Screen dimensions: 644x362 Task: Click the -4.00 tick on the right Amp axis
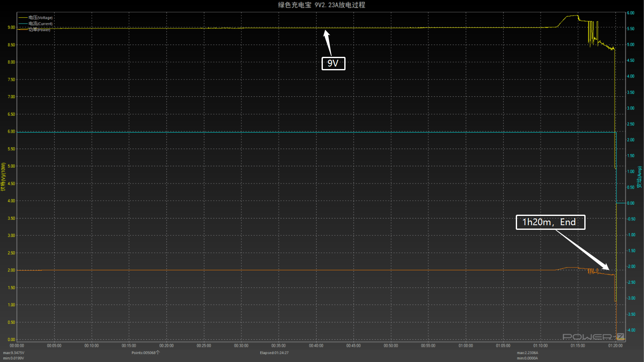coord(631,330)
